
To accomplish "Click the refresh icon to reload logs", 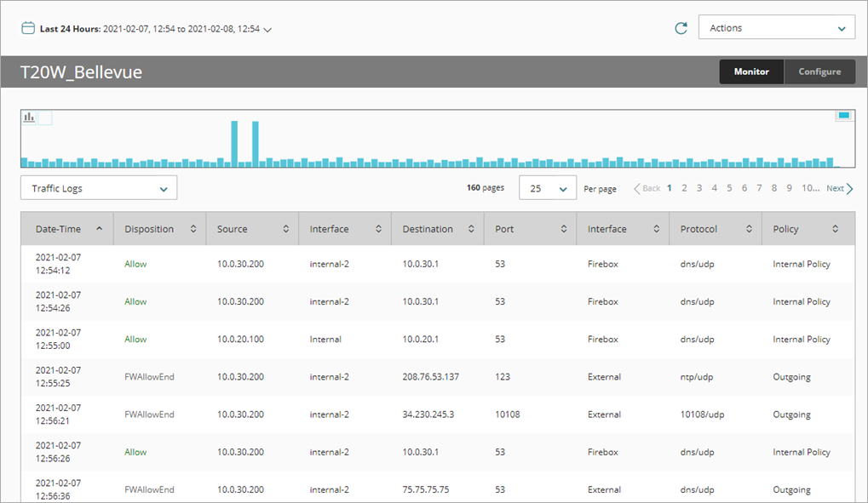I will click(x=680, y=27).
